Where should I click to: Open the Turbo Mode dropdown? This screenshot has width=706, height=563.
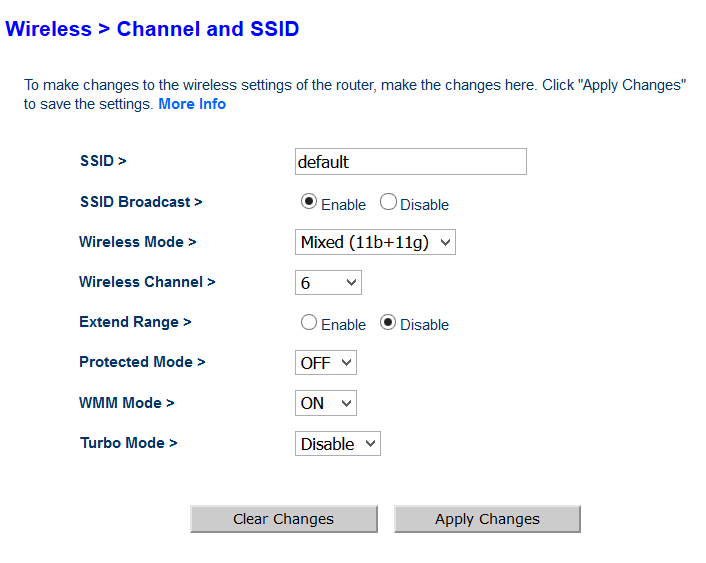click(338, 444)
